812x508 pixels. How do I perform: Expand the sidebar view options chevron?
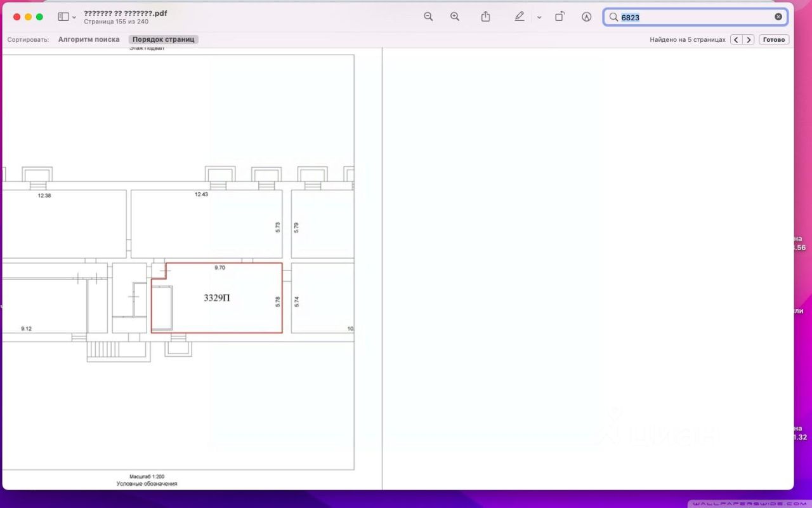coord(74,18)
